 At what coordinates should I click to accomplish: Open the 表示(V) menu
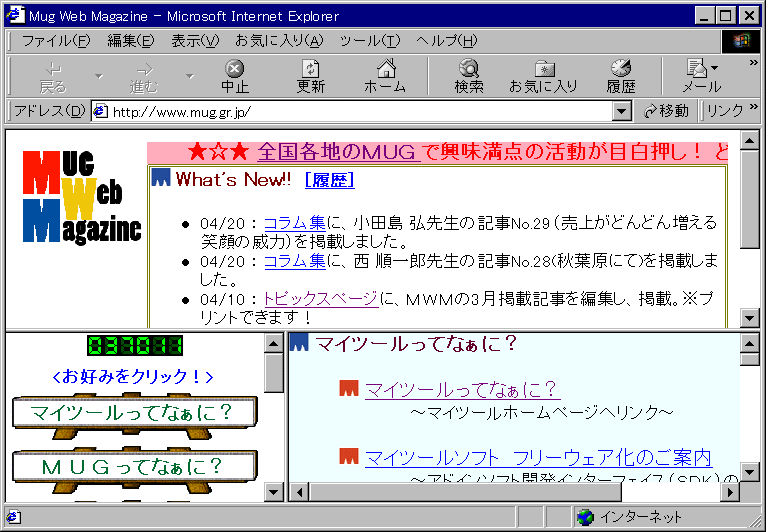[x=195, y=41]
